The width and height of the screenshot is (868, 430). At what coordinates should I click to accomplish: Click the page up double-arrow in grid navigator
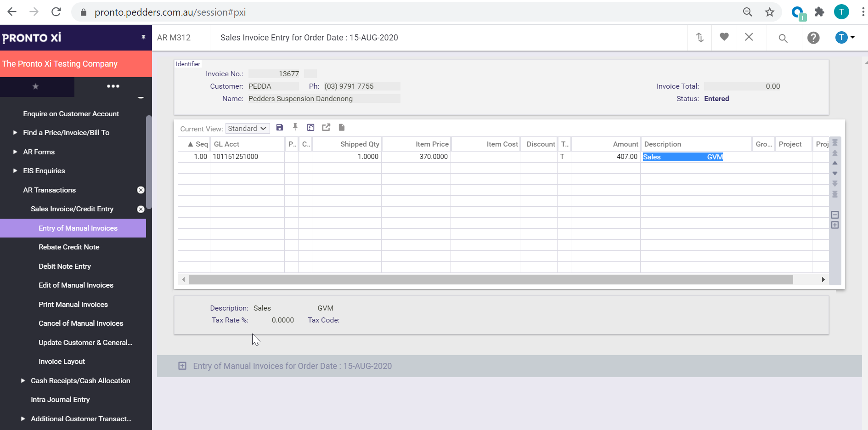835,153
